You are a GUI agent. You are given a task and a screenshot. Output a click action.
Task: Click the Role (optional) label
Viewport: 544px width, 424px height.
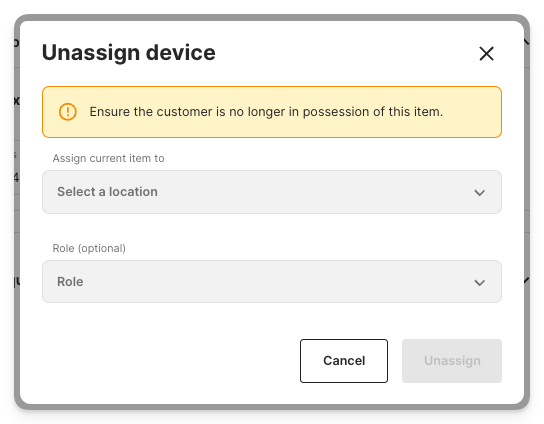89,248
